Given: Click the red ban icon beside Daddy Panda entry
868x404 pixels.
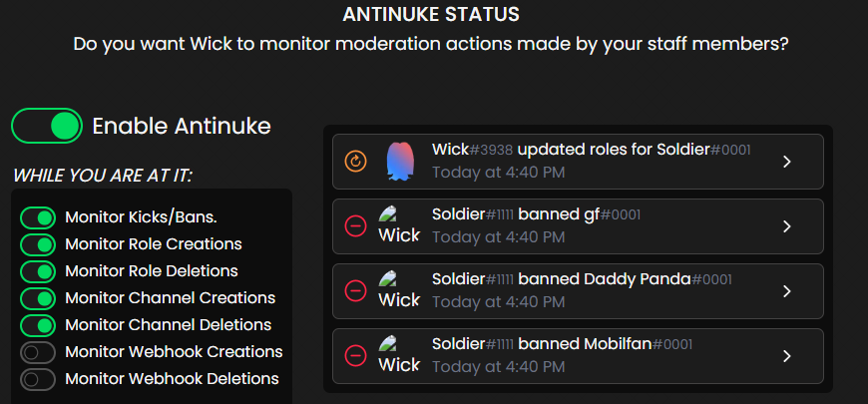Looking at the screenshot, I should coord(355,291).
